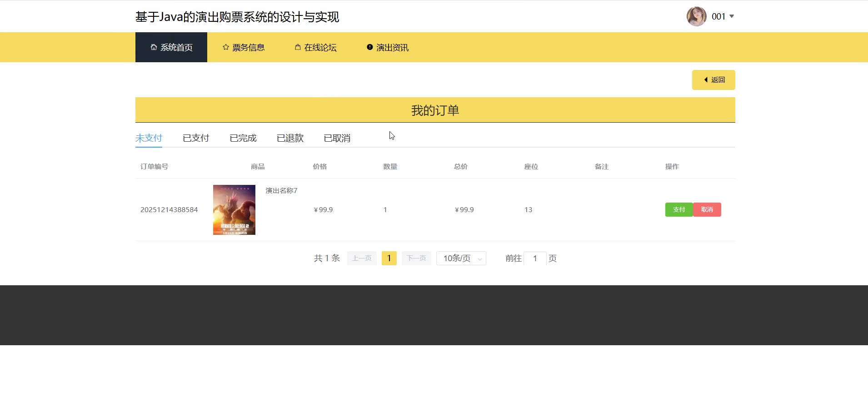
Task: Open the 已完成 orders tab
Action: tap(243, 138)
